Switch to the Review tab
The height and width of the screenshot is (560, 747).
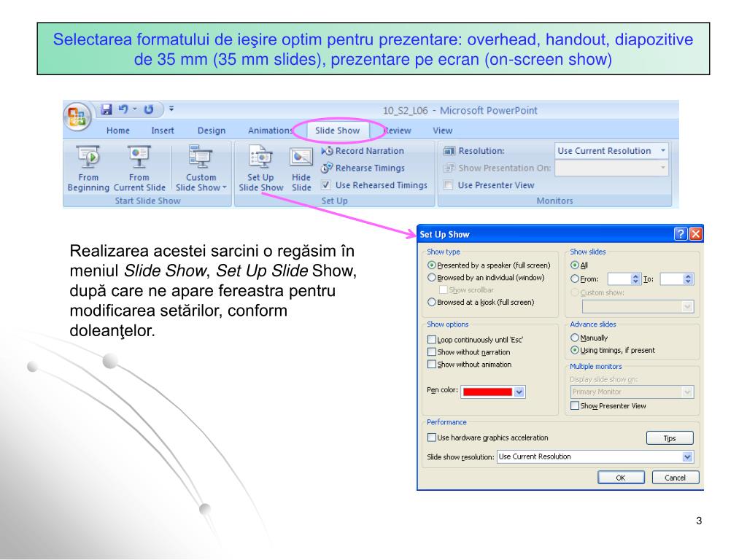coord(398,131)
